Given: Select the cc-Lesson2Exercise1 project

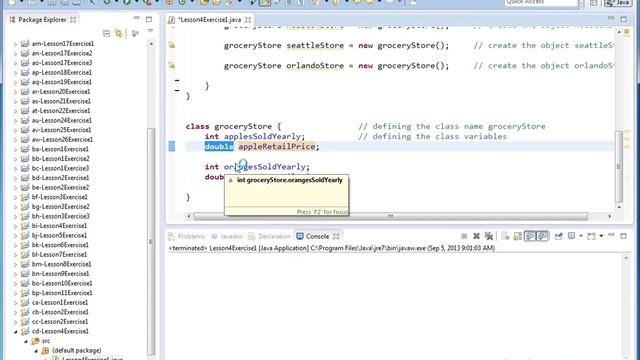Looking at the screenshot, I should (60, 321).
